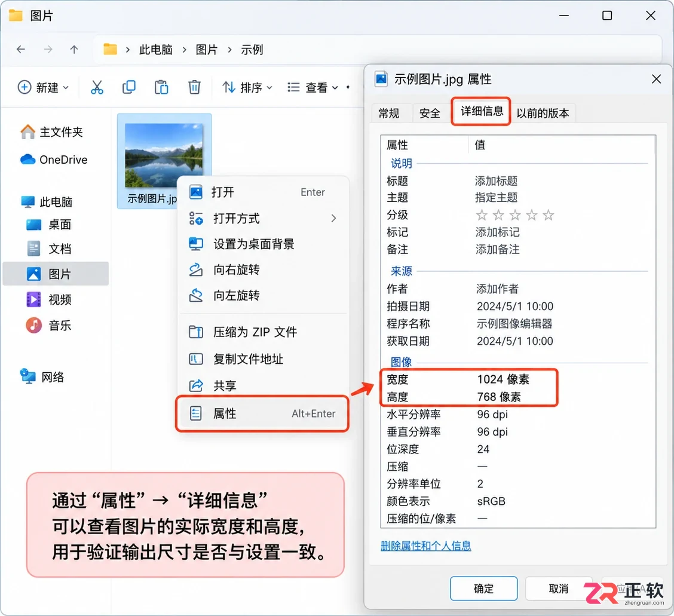Choose 共享 in the context menu
This screenshot has height=616, width=674.
click(263, 385)
